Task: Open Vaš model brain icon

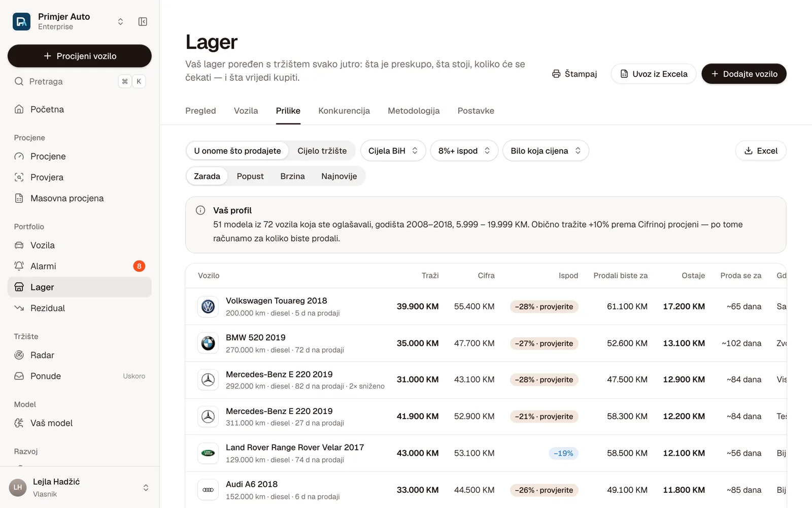Action: (19, 423)
